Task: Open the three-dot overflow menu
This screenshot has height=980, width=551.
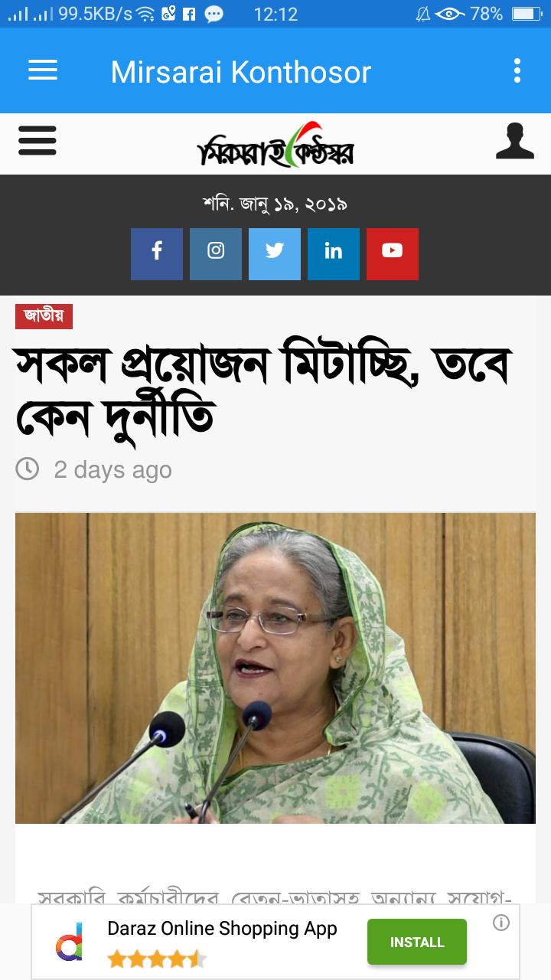Action: pos(517,71)
